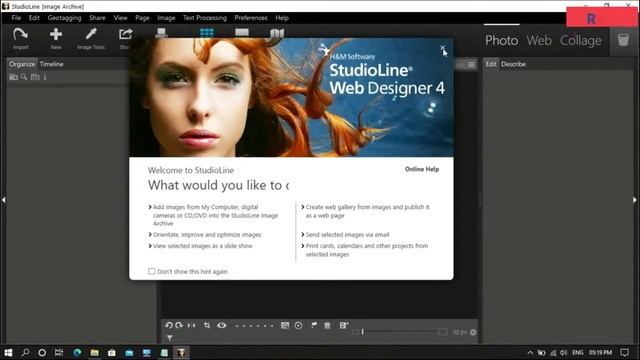
Task: Click 'Create web gallery from images' link
Action: [x=367, y=211]
